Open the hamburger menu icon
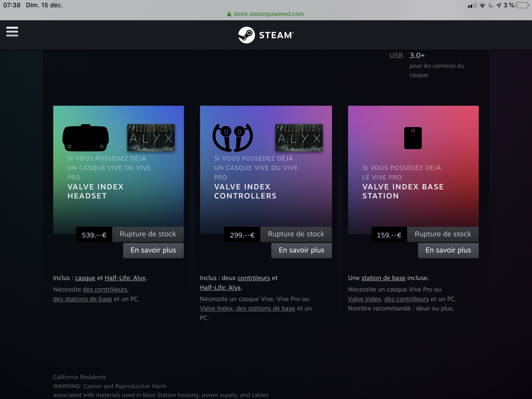The height and width of the screenshot is (399, 532). tap(12, 32)
